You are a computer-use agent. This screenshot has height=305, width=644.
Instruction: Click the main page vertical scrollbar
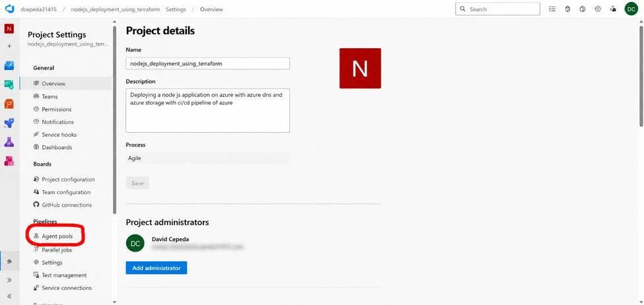pyautogui.click(x=641, y=76)
